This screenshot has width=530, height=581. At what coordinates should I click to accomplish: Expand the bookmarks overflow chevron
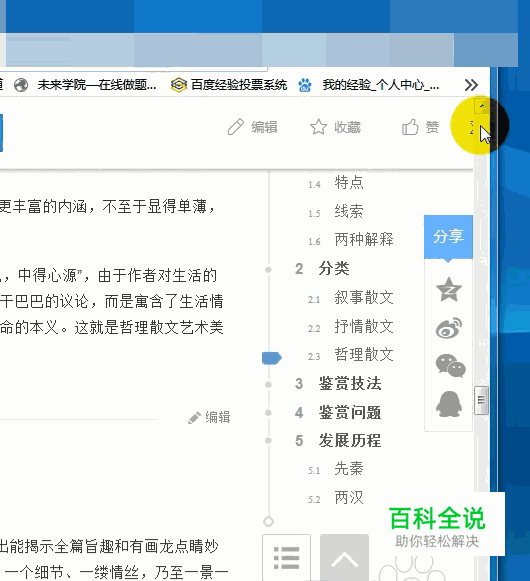(471, 85)
